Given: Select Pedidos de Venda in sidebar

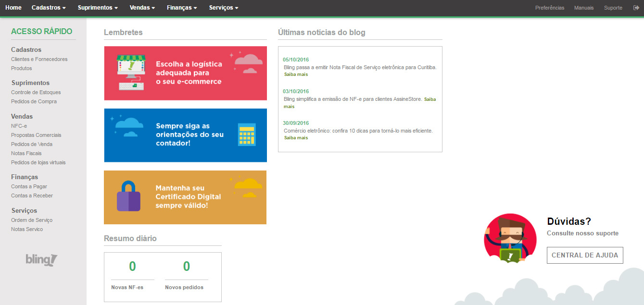Looking at the screenshot, I should 32,144.
